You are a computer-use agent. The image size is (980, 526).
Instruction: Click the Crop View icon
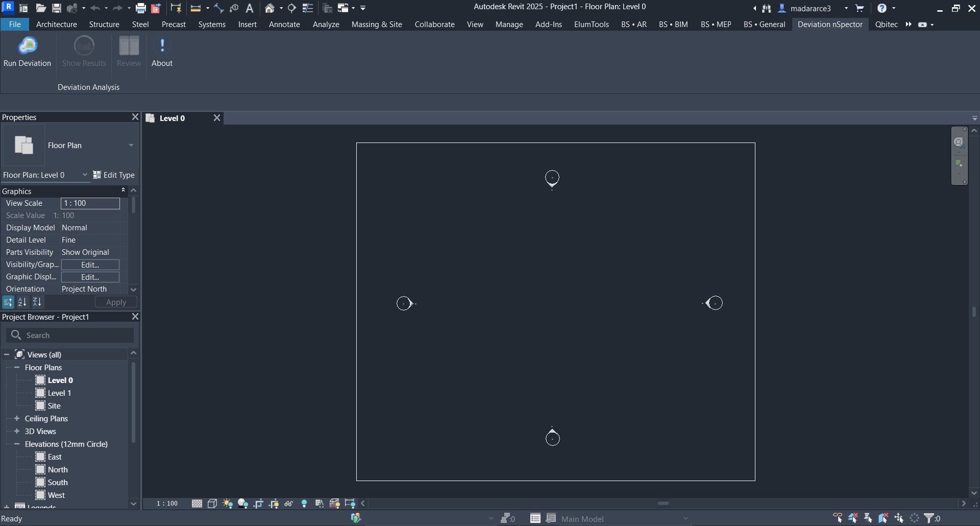pyautogui.click(x=258, y=504)
